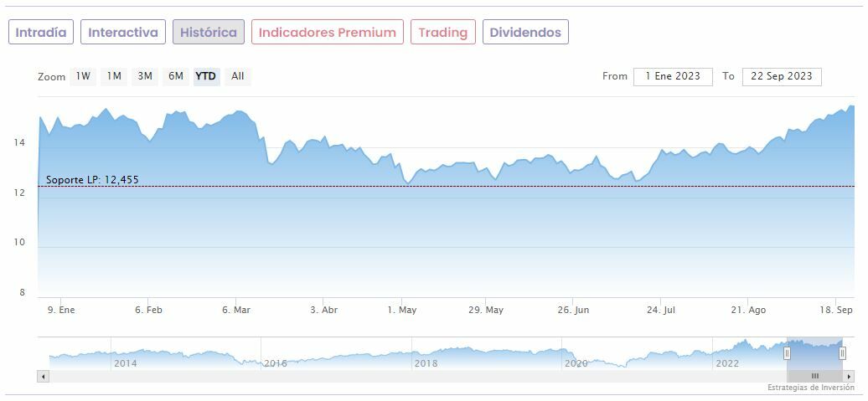Click the Estrategias de Inversión credit link

pos(810,388)
